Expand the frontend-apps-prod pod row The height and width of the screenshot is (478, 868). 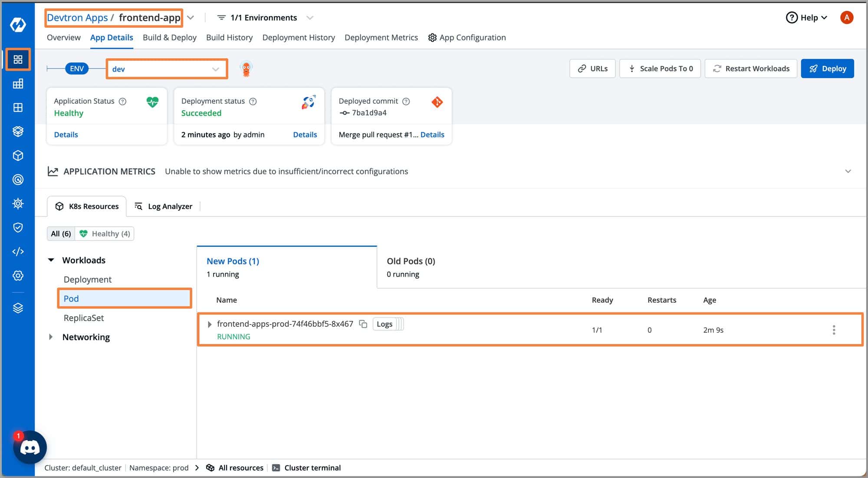210,324
